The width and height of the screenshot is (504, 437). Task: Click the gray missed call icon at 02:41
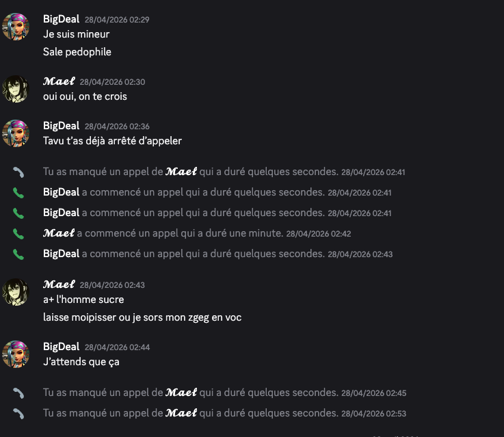[18, 172]
